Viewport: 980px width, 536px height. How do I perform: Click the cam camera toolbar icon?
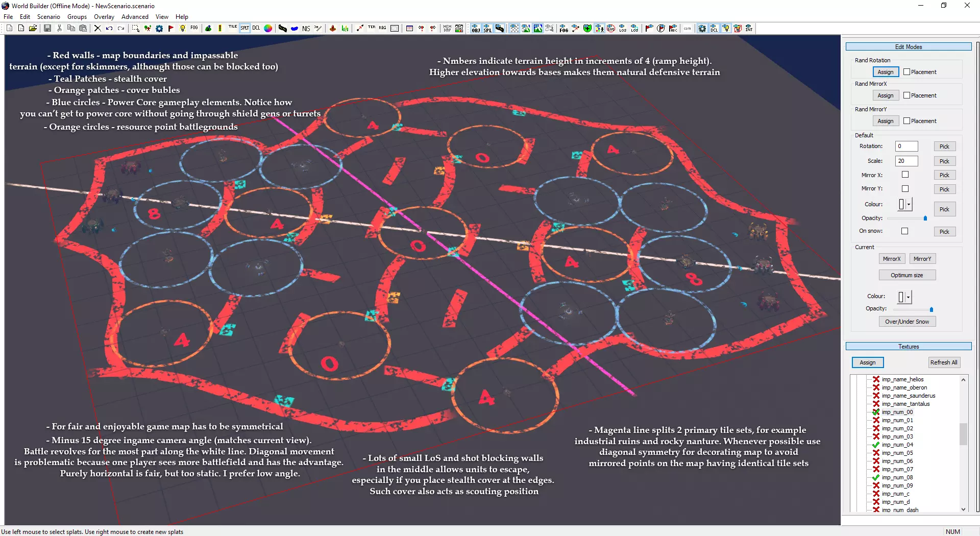(x=688, y=29)
